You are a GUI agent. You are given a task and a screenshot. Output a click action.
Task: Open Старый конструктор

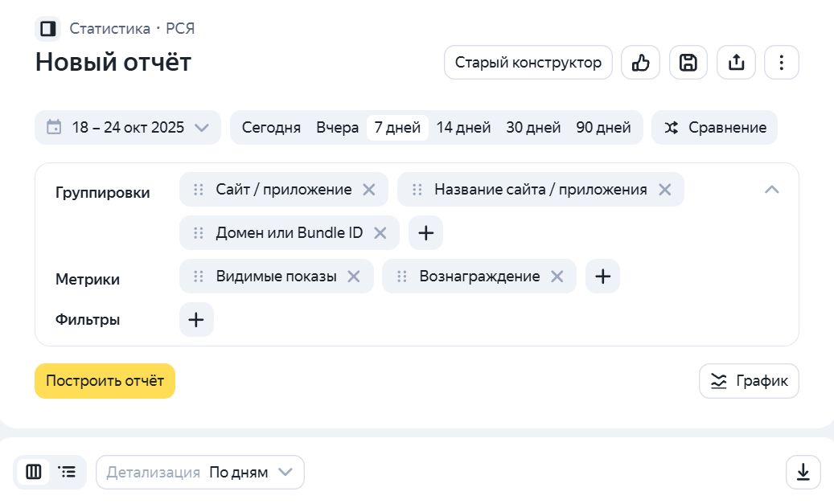point(528,63)
